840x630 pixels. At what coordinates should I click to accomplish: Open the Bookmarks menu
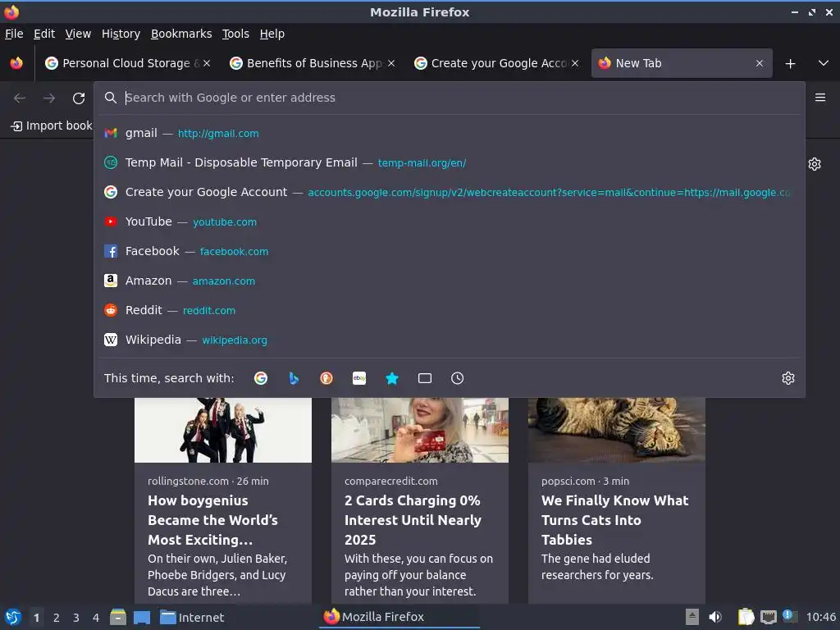181,34
